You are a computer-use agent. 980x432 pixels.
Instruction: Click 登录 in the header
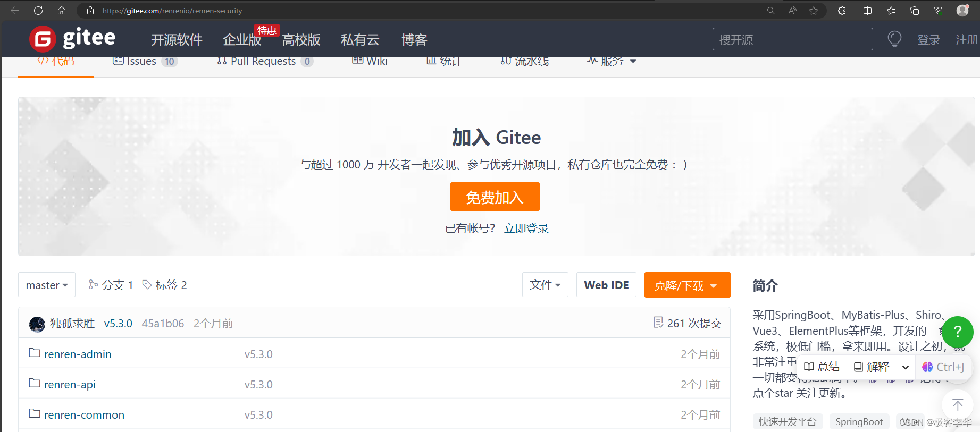(929, 40)
